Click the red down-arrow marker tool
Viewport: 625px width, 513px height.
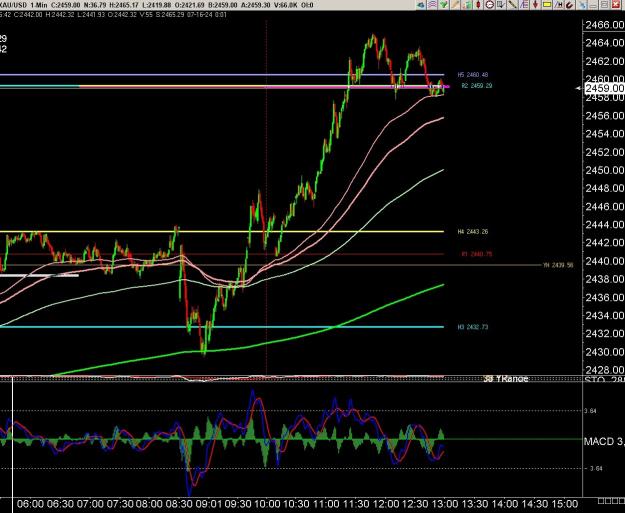tap(535, 5)
